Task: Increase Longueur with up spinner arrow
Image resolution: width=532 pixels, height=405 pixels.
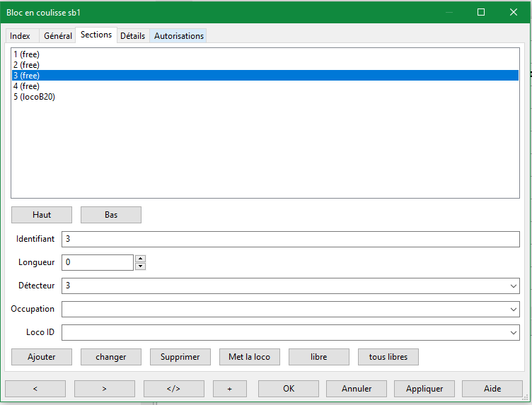Action: point(140,259)
